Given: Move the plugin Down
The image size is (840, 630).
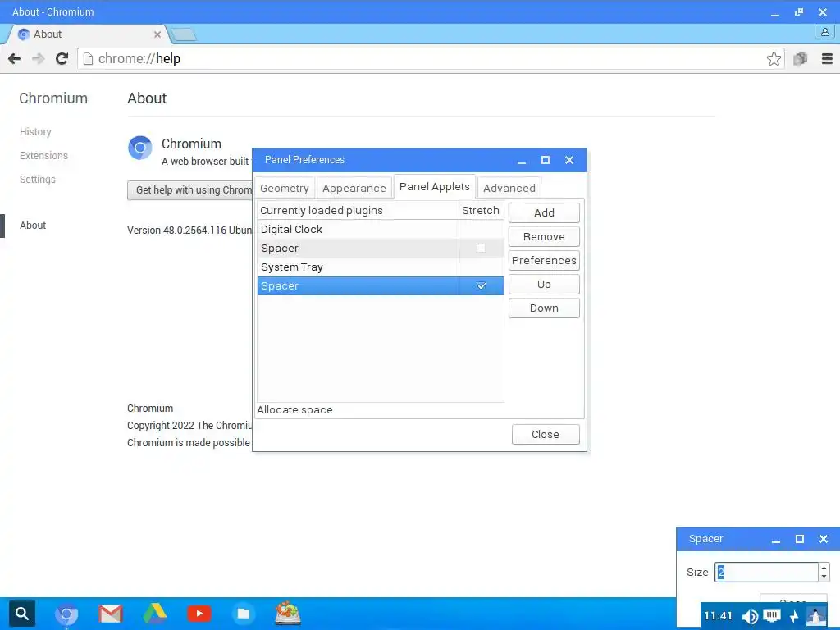Looking at the screenshot, I should tap(544, 308).
